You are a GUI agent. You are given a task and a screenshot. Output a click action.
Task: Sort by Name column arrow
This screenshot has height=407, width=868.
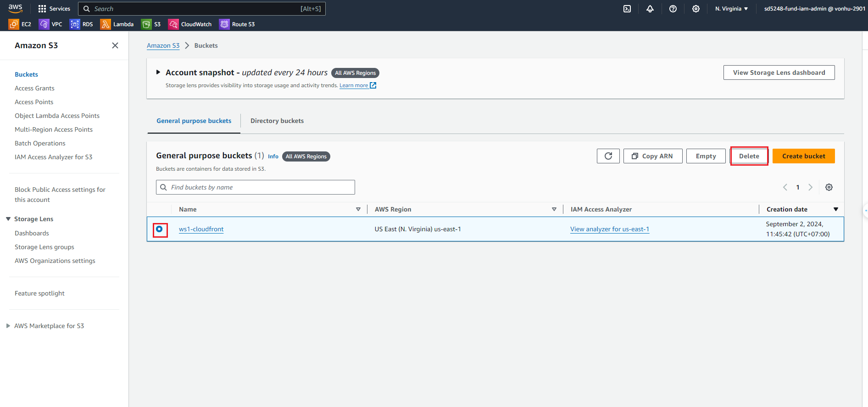358,209
